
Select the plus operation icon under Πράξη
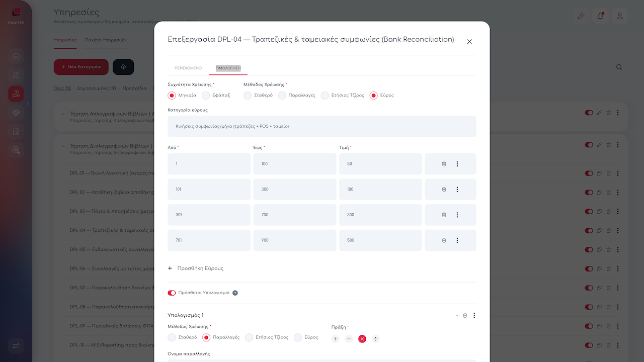pyautogui.click(x=336, y=339)
